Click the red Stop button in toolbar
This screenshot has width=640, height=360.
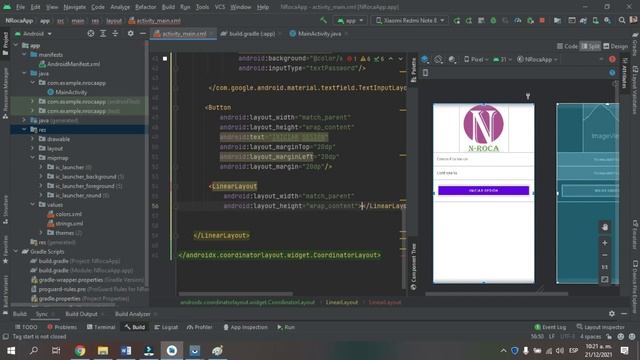click(542, 20)
